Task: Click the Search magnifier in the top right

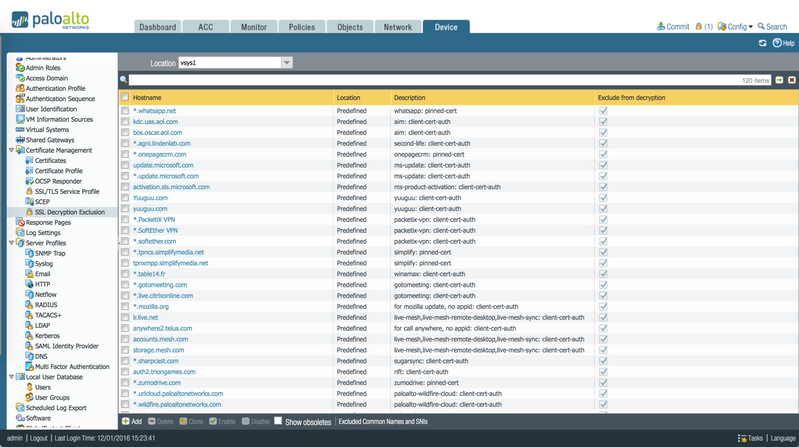Action: click(760, 27)
